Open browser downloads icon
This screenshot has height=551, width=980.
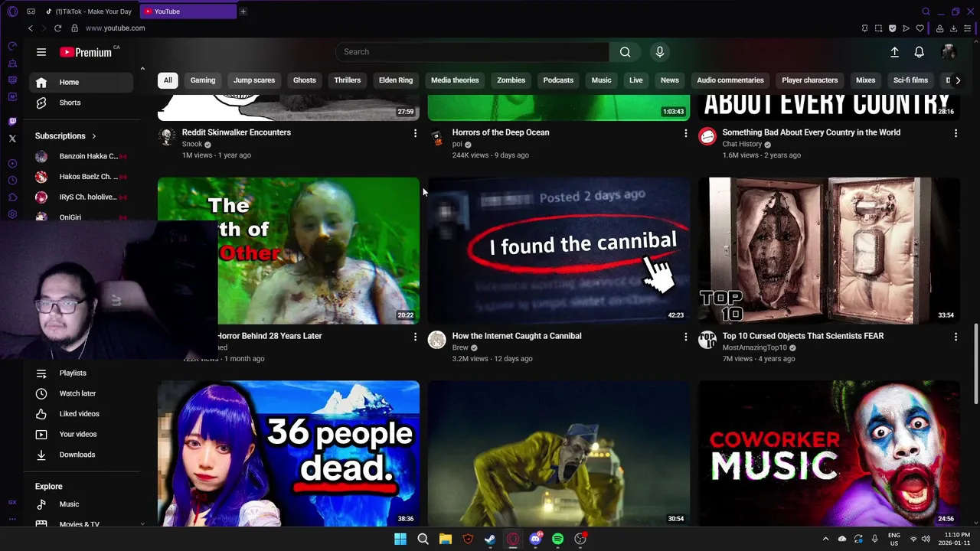(954, 28)
